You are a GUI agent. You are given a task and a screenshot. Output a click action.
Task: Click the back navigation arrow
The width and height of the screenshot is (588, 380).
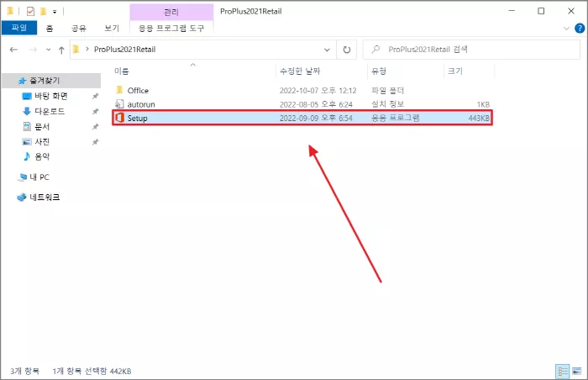point(14,50)
